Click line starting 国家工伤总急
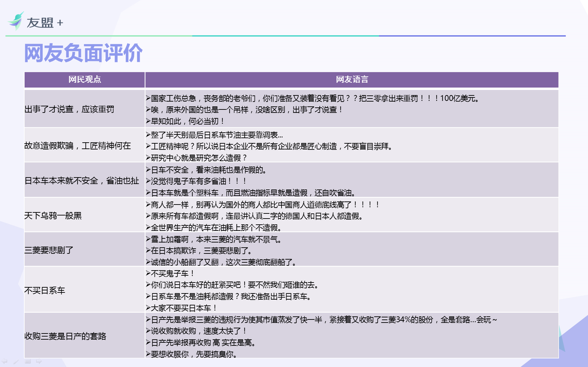The width and height of the screenshot is (588, 367). (313, 99)
